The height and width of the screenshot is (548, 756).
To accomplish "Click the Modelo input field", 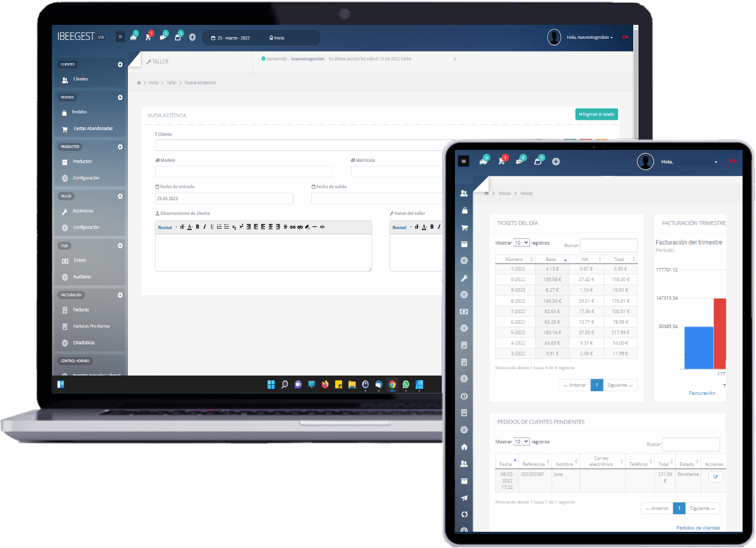I will 244,171.
